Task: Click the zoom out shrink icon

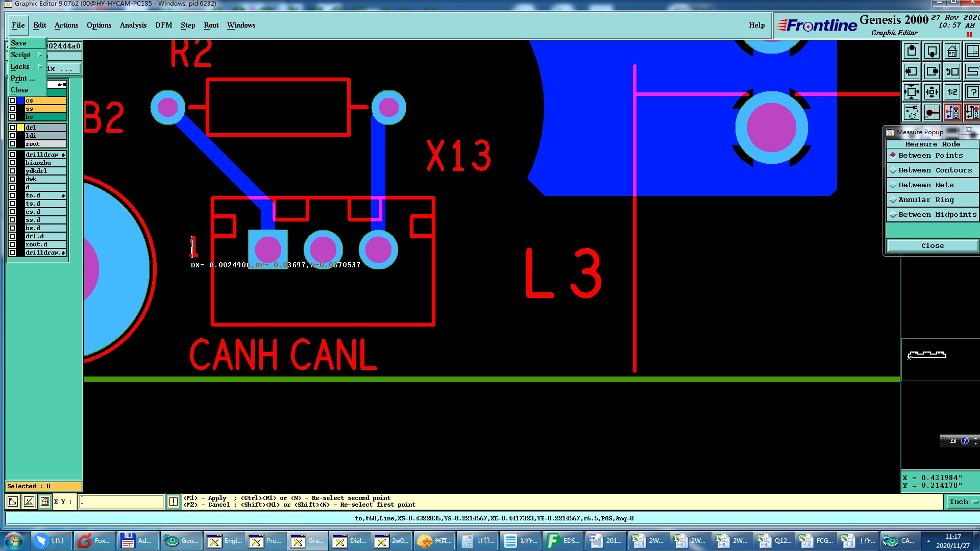Action: [x=932, y=92]
